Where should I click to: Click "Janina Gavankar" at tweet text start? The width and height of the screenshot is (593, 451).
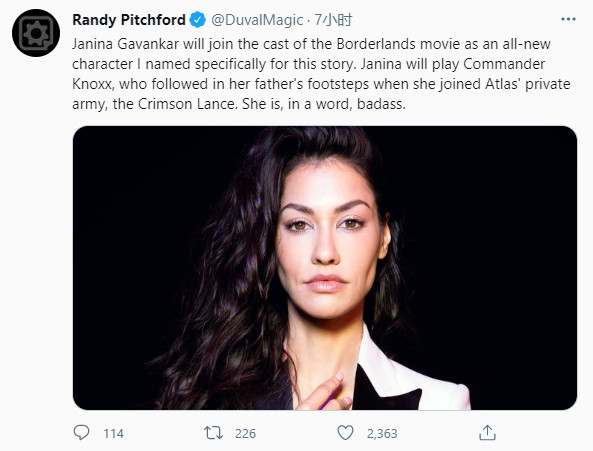point(126,44)
